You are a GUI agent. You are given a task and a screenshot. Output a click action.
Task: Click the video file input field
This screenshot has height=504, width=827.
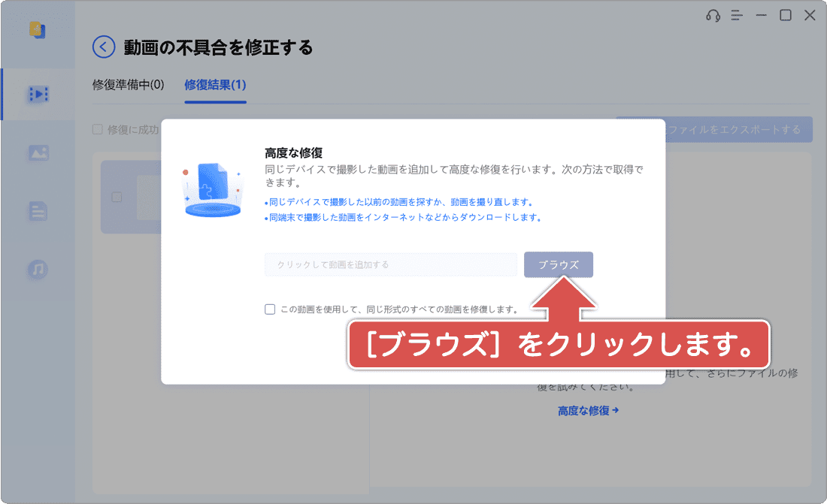(391, 264)
